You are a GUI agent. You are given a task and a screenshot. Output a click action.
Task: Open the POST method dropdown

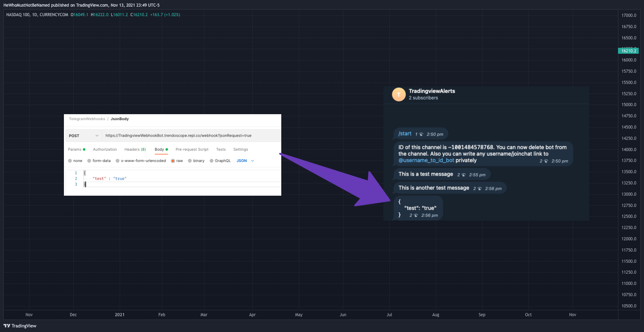[x=84, y=136]
